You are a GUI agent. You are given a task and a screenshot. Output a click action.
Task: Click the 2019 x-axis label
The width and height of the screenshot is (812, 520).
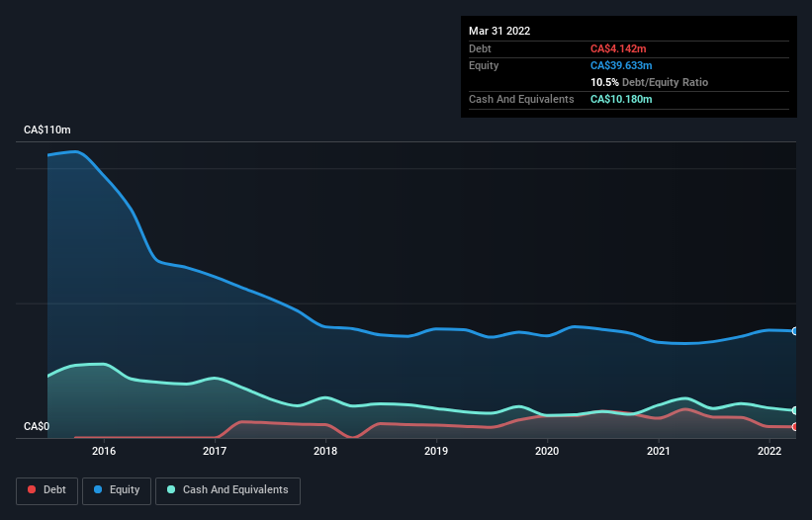(436, 451)
